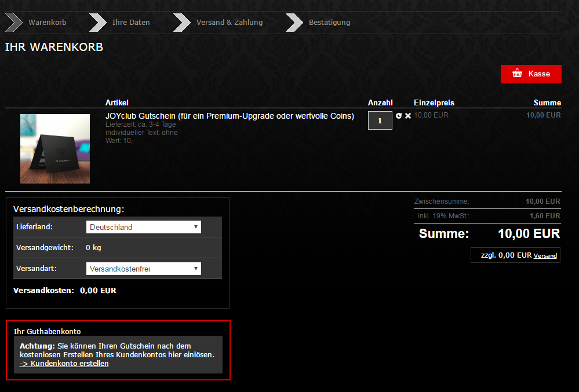Remove the item with the X icon
Screen dimensions: 579x392
407,116
